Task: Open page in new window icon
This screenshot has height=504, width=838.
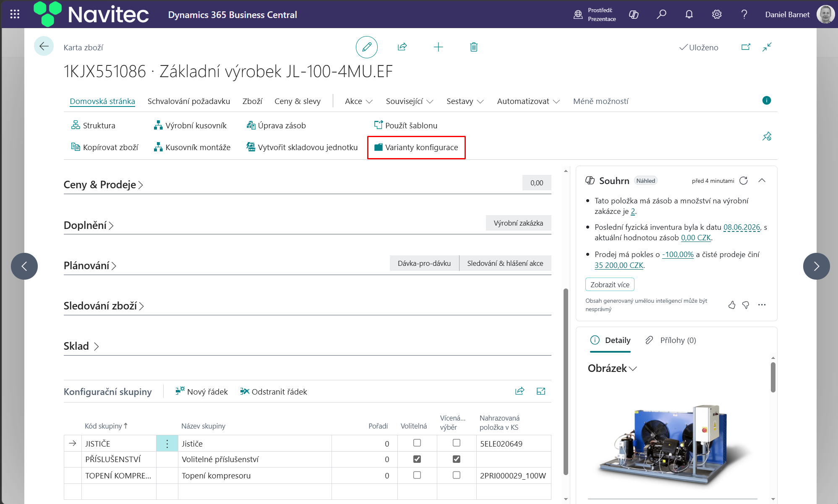Action: (x=746, y=47)
